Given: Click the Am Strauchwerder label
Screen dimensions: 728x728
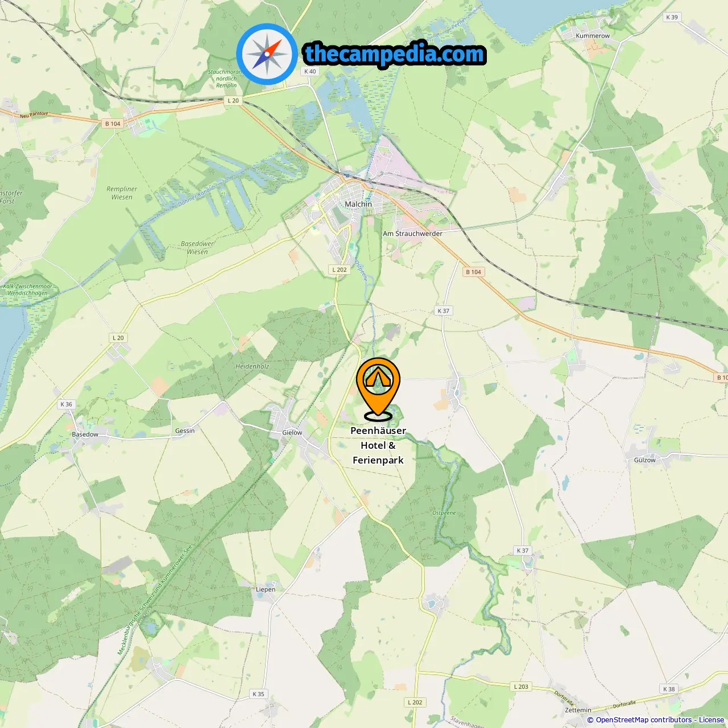Looking at the screenshot, I should [x=412, y=234].
